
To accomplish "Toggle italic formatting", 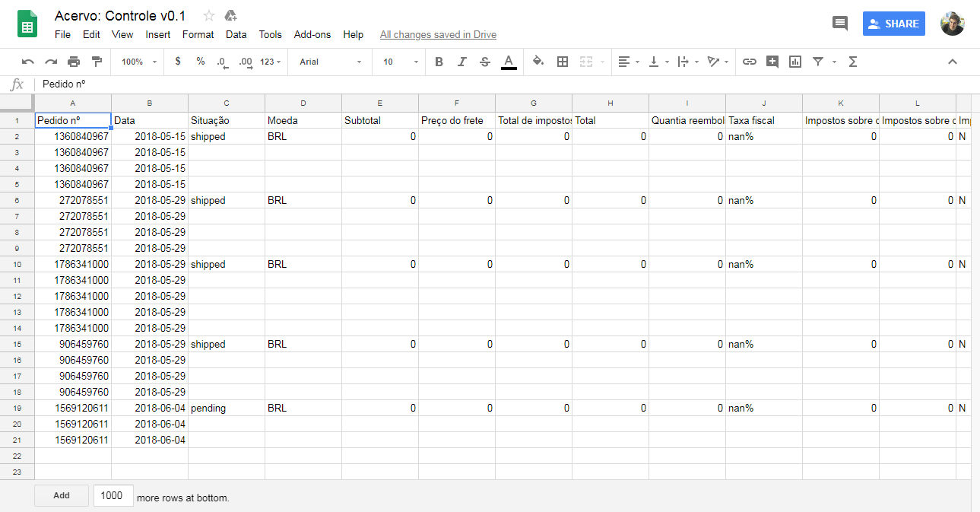I will coord(461,62).
